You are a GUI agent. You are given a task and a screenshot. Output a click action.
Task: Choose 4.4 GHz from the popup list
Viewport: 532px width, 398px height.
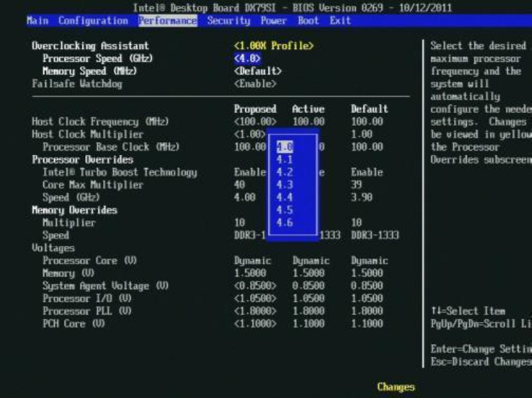point(284,198)
